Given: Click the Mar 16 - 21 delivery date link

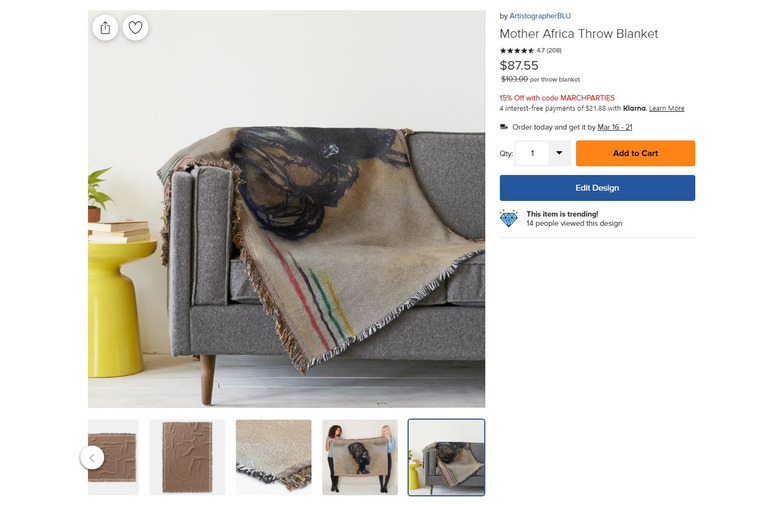Looking at the screenshot, I should [x=615, y=127].
